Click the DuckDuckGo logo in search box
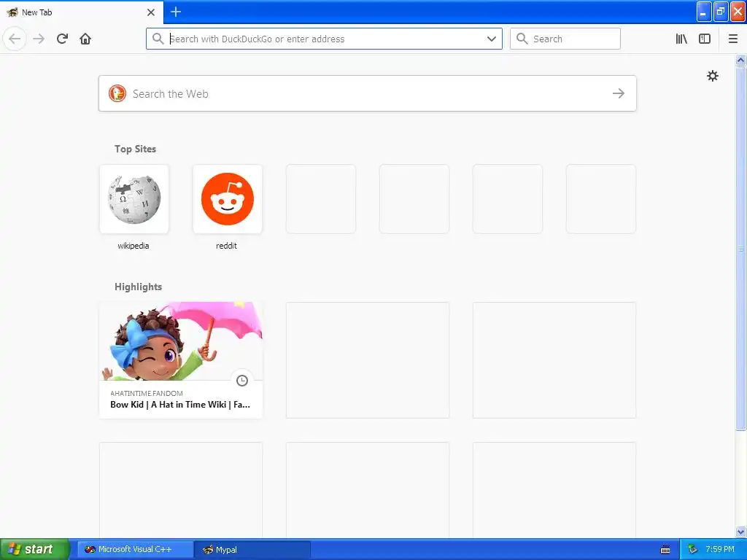 click(117, 93)
